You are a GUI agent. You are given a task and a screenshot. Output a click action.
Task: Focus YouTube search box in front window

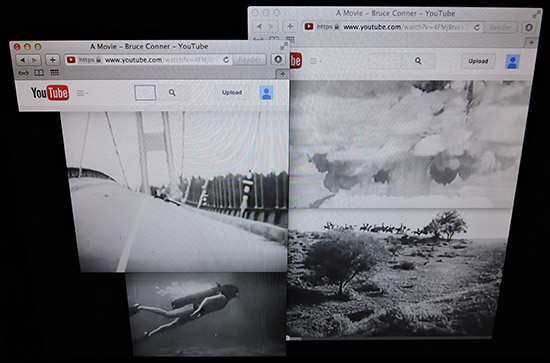click(145, 93)
